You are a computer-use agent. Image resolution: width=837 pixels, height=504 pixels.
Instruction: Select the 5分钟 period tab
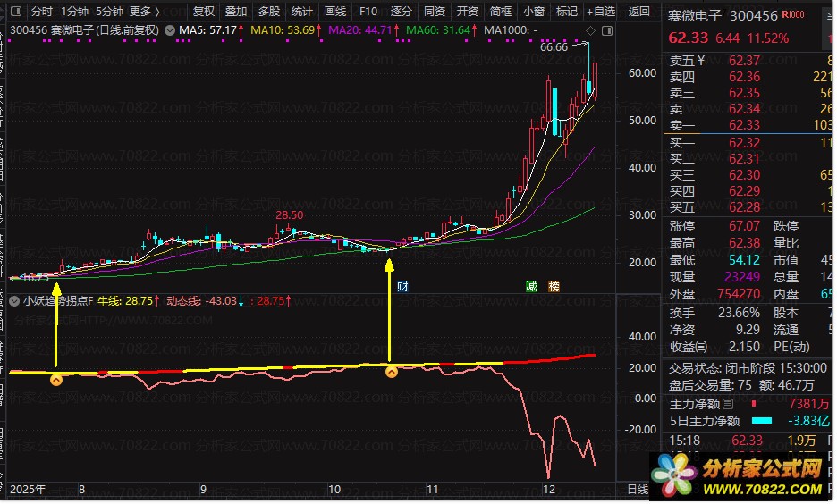[x=109, y=11]
